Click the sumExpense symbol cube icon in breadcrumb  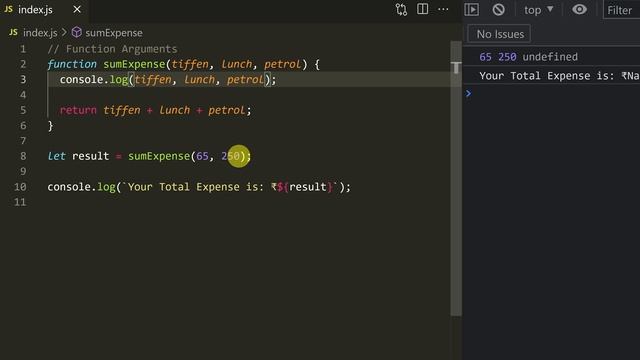(77, 32)
